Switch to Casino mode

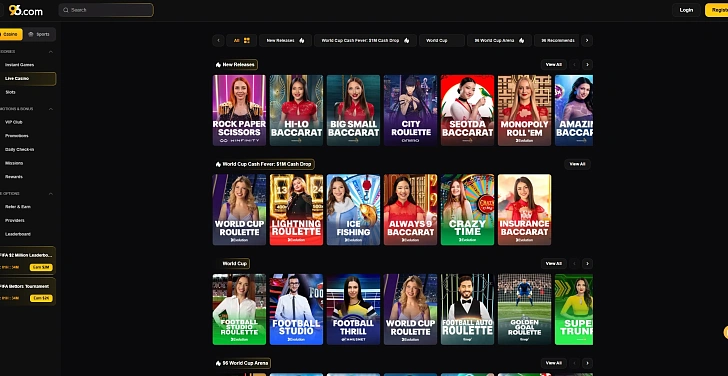coord(11,34)
